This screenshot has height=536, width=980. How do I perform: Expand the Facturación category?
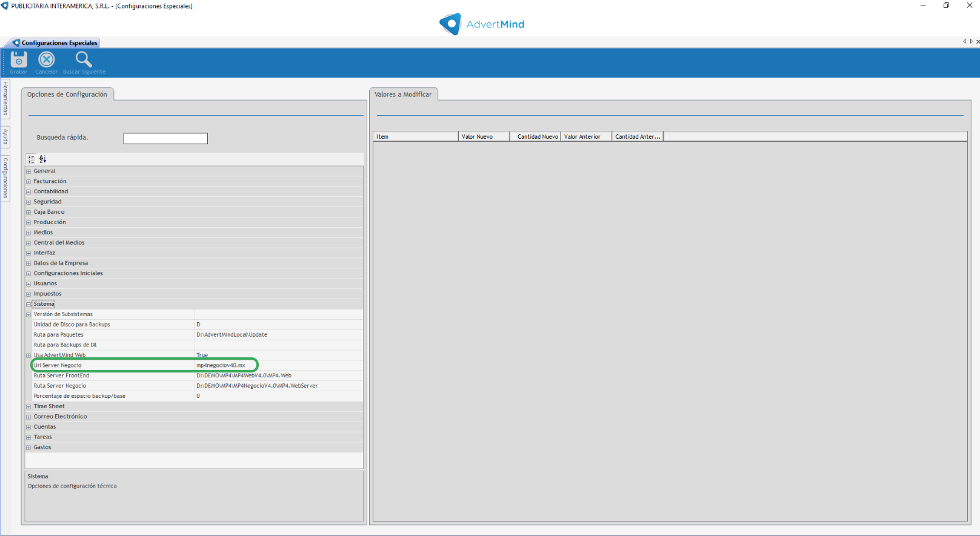[x=28, y=182]
